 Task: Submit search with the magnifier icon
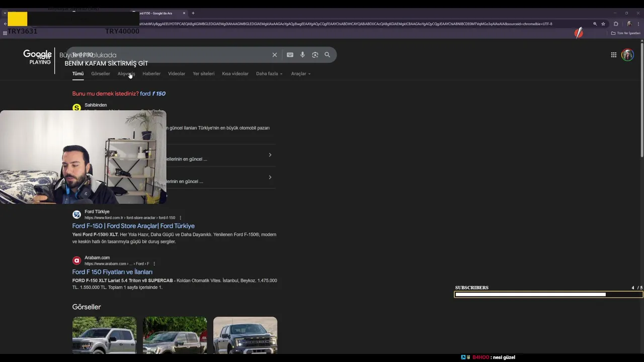point(328,55)
